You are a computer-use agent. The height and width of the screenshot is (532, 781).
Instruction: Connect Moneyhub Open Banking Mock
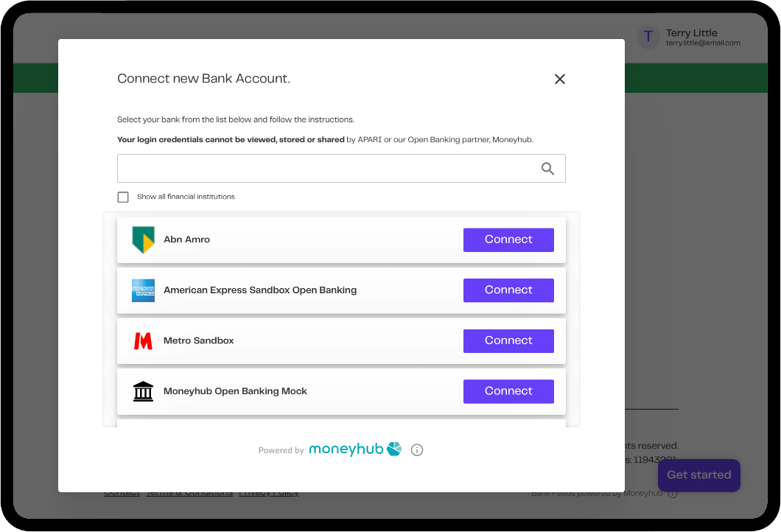(508, 391)
